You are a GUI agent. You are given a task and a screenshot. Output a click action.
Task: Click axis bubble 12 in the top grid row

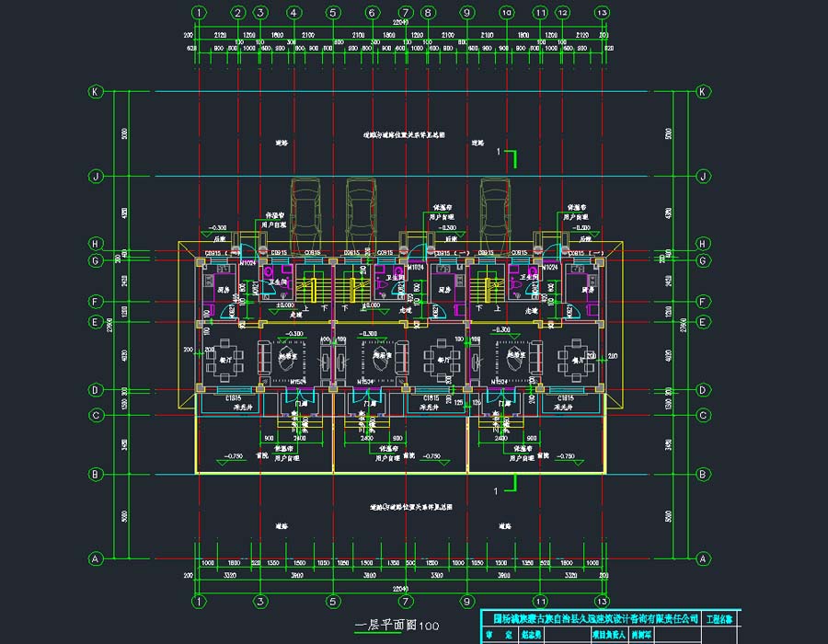point(562,13)
